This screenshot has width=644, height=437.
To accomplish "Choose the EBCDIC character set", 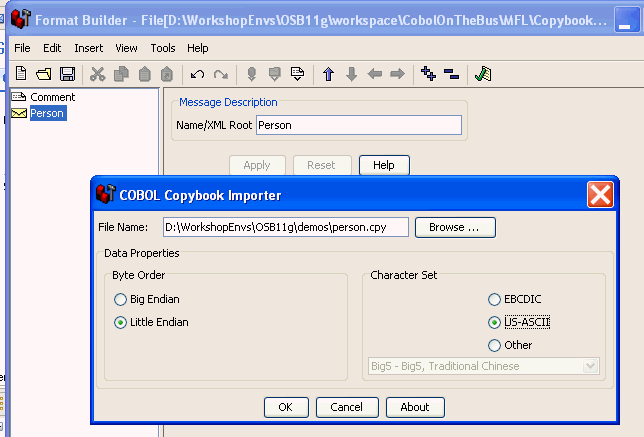I will pos(494,299).
